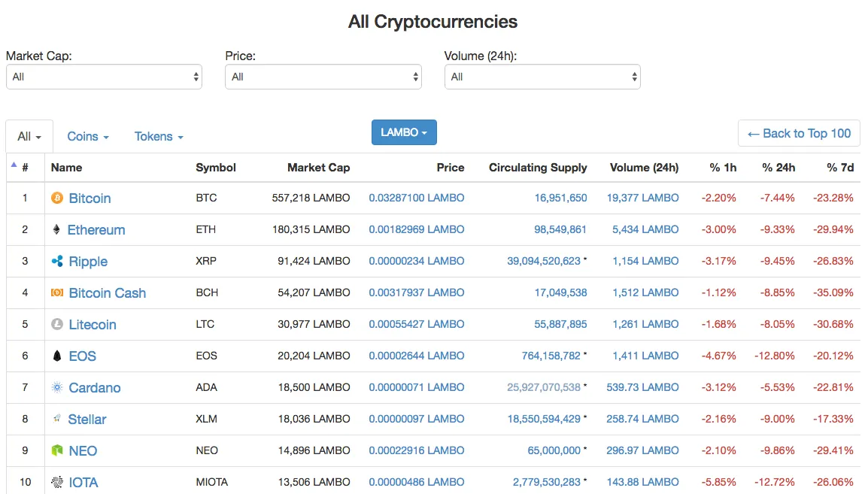The width and height of the screenshot is (868, 494).
Task: Click the rank sort arrow icon
Action: (x=14, y=165)
